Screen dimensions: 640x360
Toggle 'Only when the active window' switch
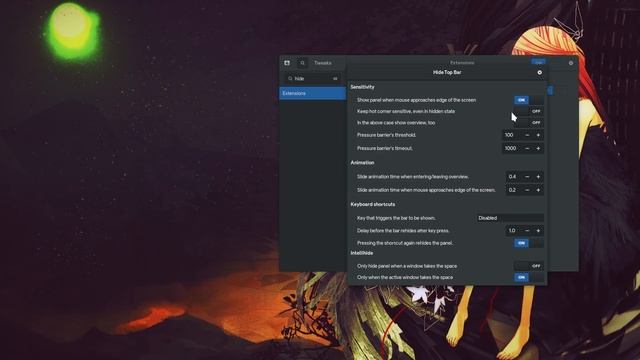529,277
